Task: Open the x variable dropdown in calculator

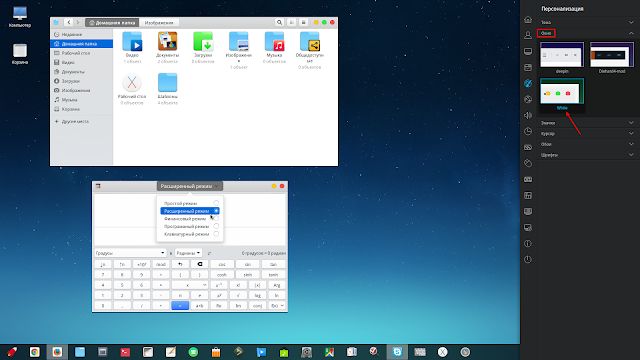Action: pos(190,285)
